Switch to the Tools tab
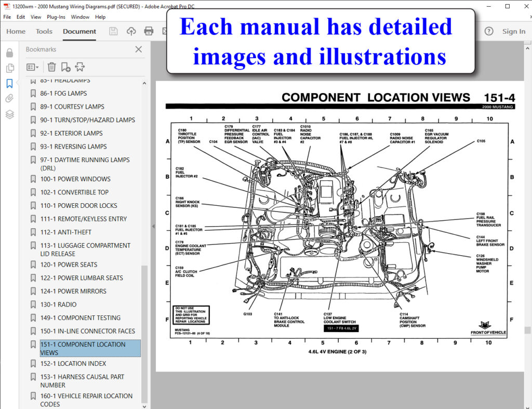Viewport: 532px width, 409px height. [44, 31]
